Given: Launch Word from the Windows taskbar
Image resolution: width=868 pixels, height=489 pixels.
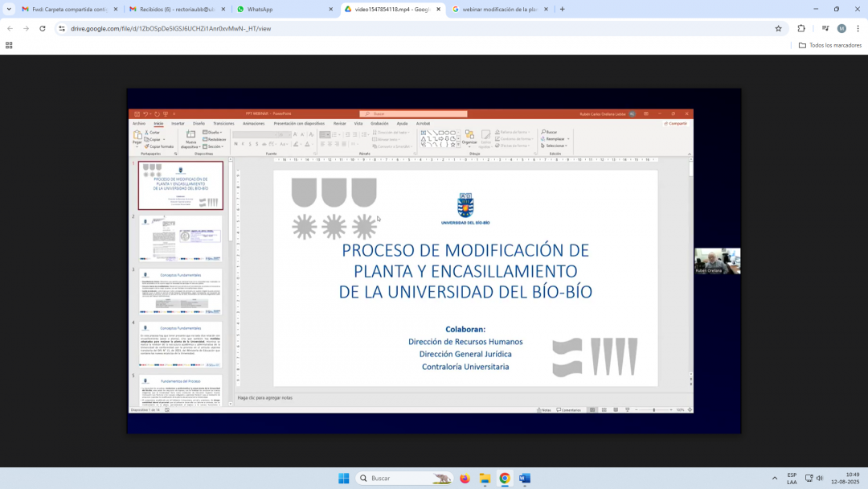Looking at the screenshot, I should click(525, 478).
